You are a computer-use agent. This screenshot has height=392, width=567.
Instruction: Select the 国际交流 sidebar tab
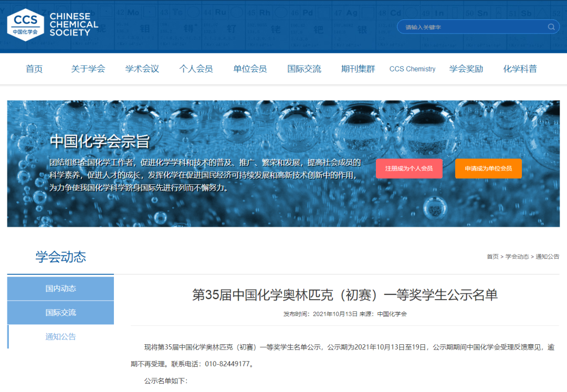point(61,313)
